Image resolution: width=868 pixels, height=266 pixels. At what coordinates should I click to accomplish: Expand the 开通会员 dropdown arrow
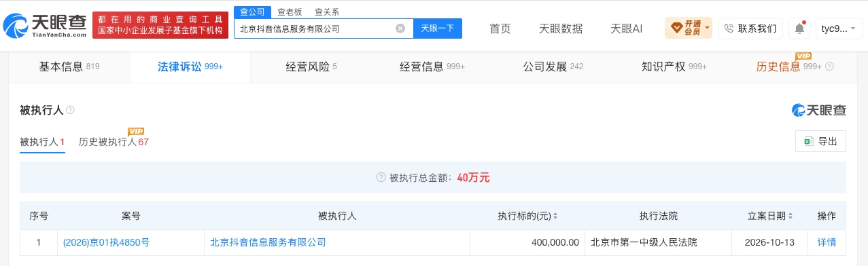(x=707, y=28)
